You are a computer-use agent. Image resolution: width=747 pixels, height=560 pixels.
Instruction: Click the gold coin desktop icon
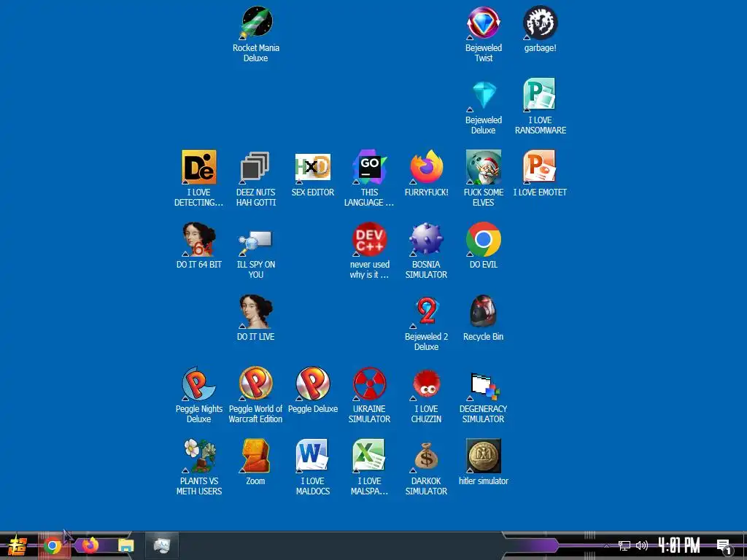(483, 456)
